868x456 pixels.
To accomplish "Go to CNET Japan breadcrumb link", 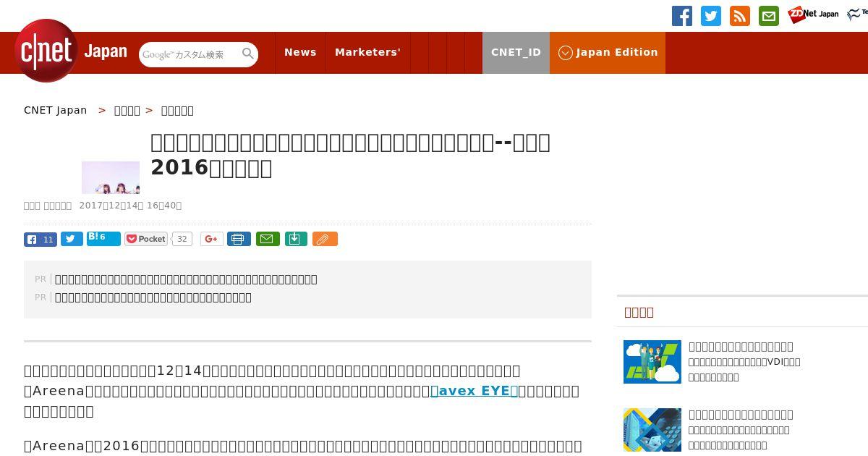I will coord(56,110).
